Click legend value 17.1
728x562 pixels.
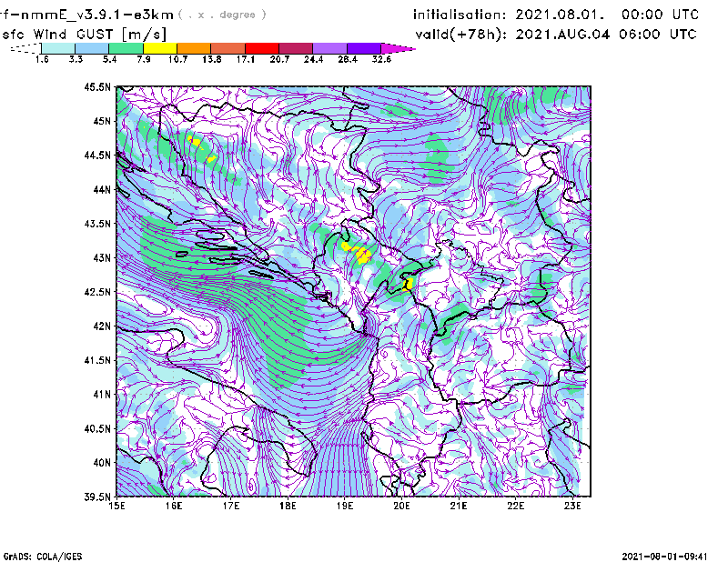pyautogui.click(x=246, y=59)
